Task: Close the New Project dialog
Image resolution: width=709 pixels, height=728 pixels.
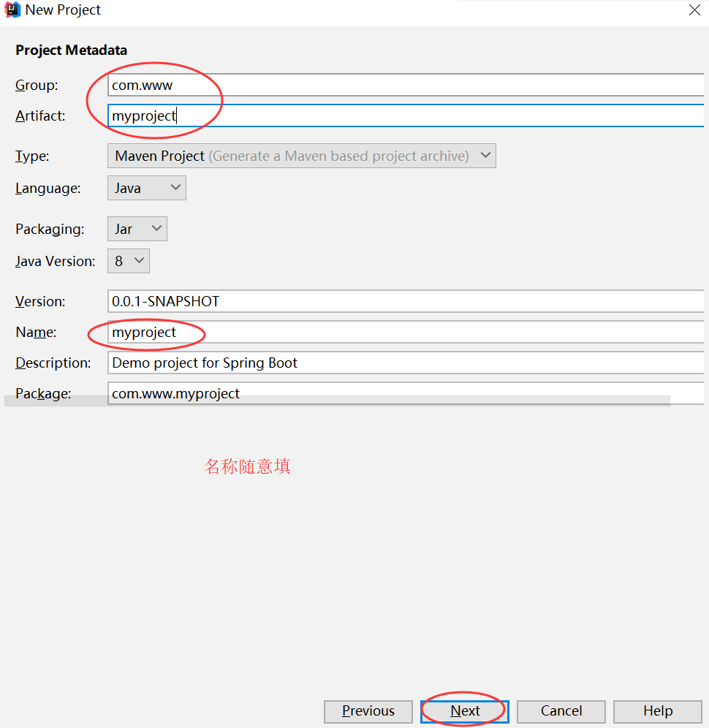Action: 694,10
